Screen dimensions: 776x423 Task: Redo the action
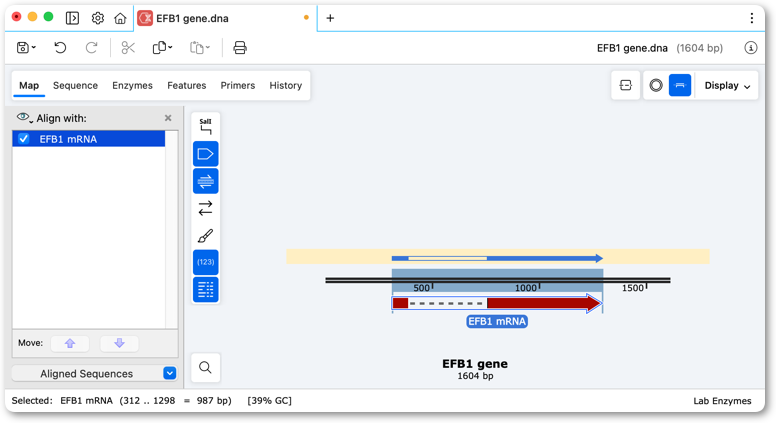coord(92,47)
